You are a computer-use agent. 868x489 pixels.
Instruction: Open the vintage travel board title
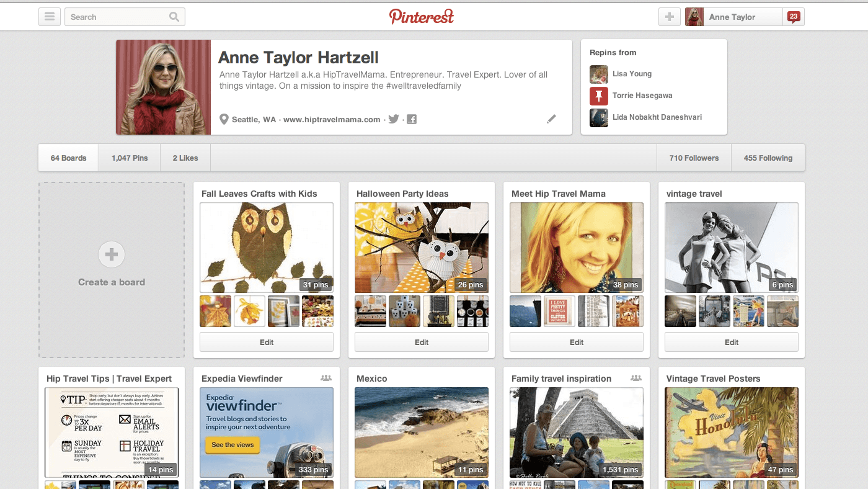point(694,194)
